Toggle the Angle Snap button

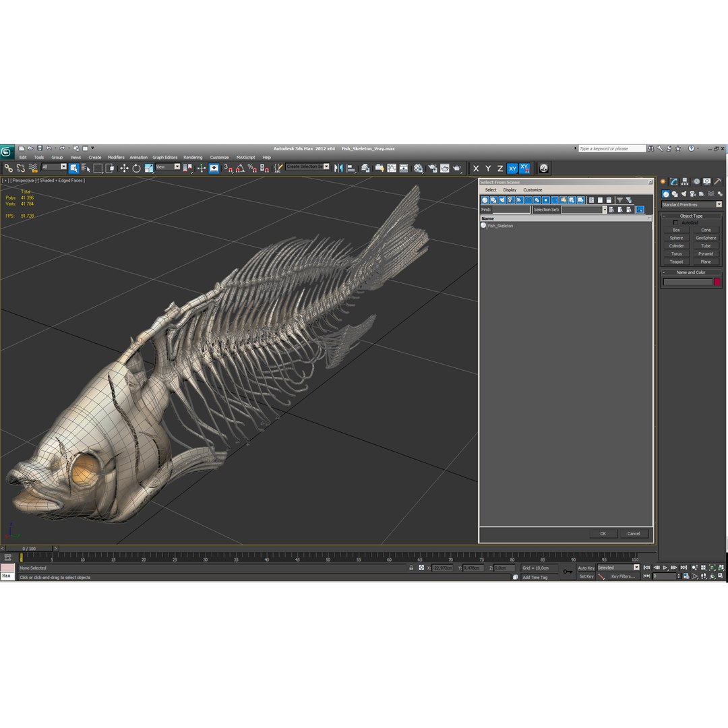(240, 168)
